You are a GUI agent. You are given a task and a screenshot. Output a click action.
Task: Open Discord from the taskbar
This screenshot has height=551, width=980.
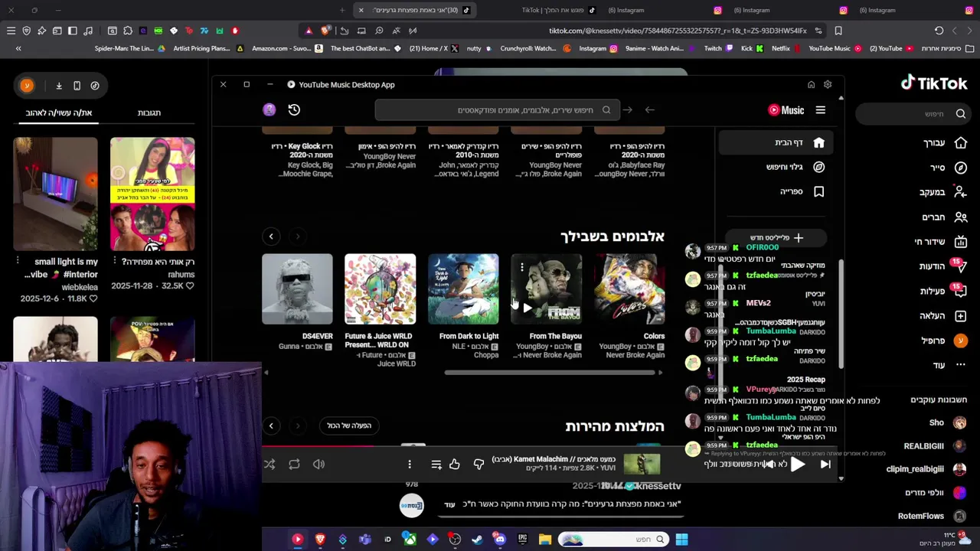(500, 540)
